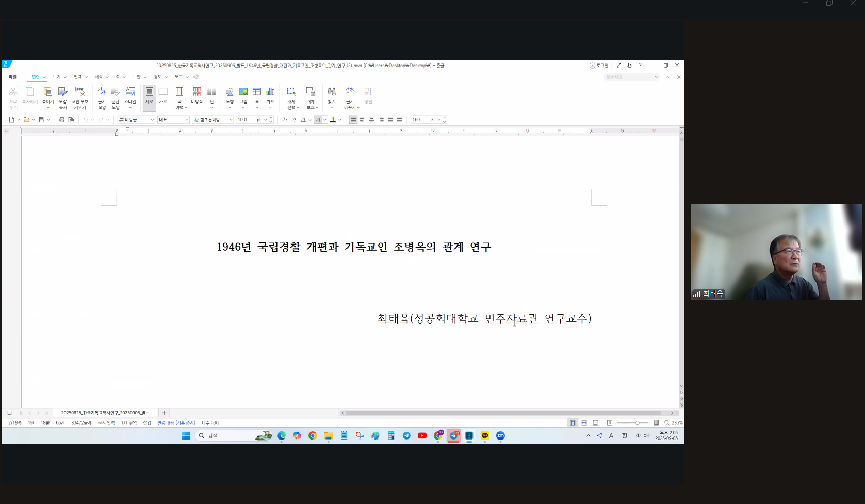Click the print icon in toolbar
The image size is (865, 504).
point(62,120)
